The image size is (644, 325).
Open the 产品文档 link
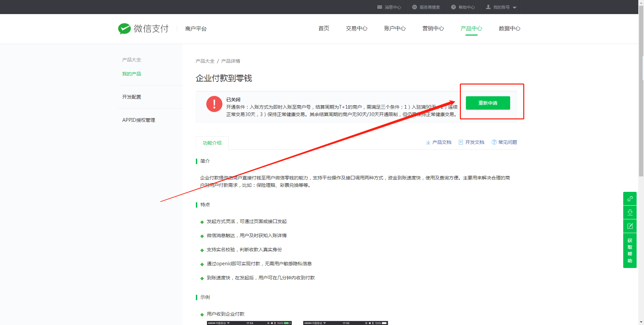tap(441, 142)
